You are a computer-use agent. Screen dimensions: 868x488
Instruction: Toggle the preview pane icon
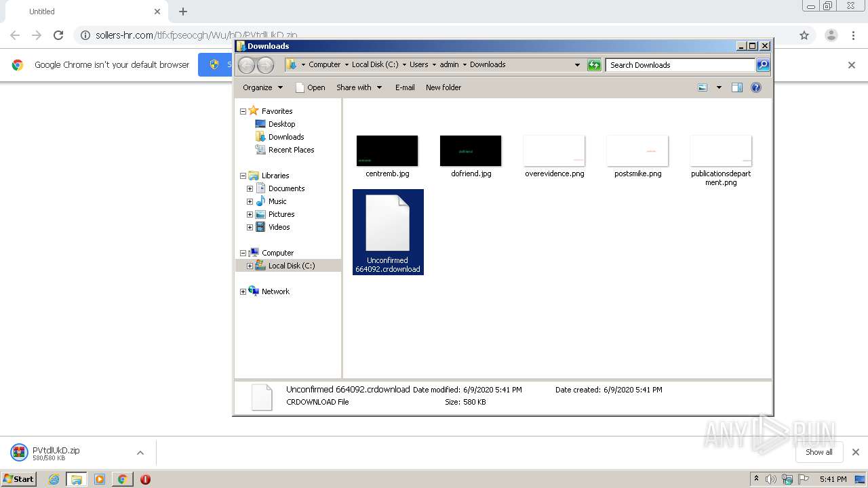tap(737, 87)
